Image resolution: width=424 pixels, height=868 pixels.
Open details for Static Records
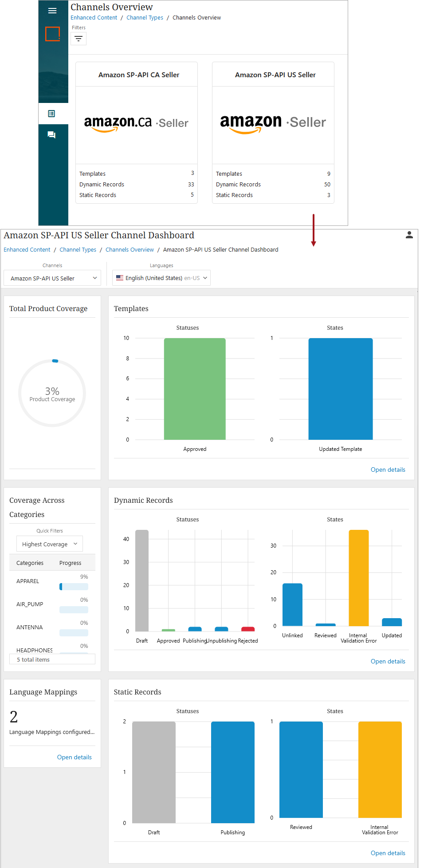[388, 853]
